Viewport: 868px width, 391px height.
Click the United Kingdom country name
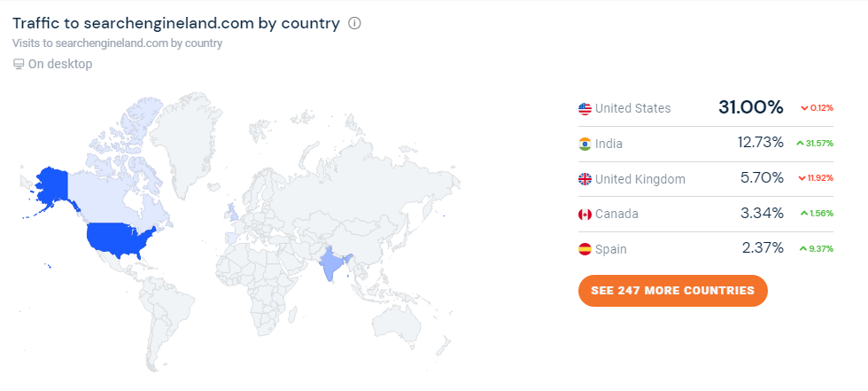pos(639,179)
